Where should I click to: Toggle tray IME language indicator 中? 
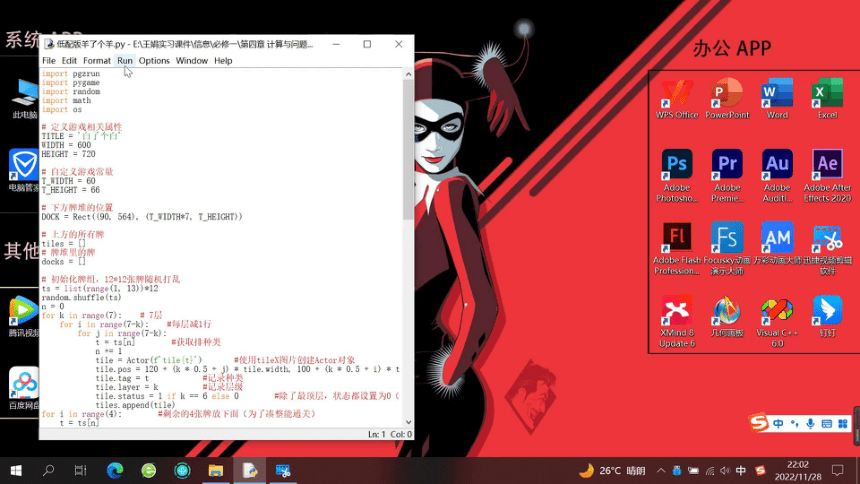(741, 470)
